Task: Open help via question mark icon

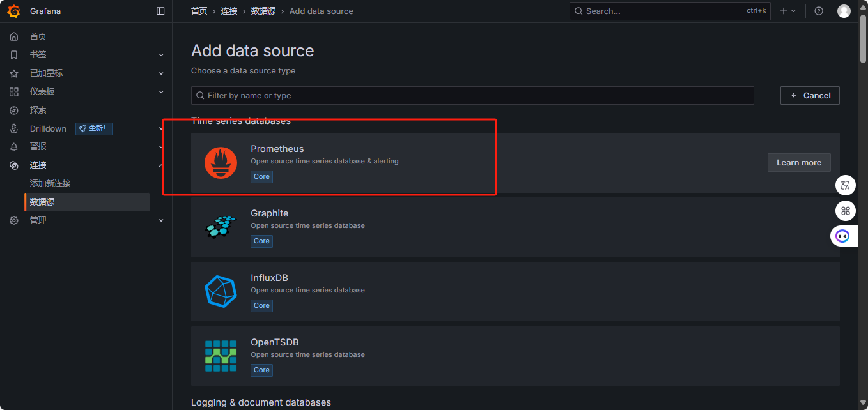Action: (819, 11)
